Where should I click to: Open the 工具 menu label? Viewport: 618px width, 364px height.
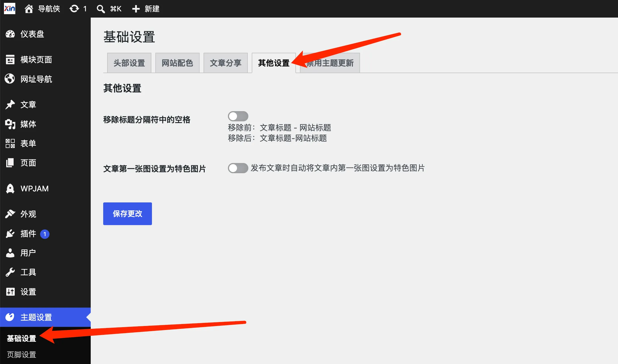28,272
